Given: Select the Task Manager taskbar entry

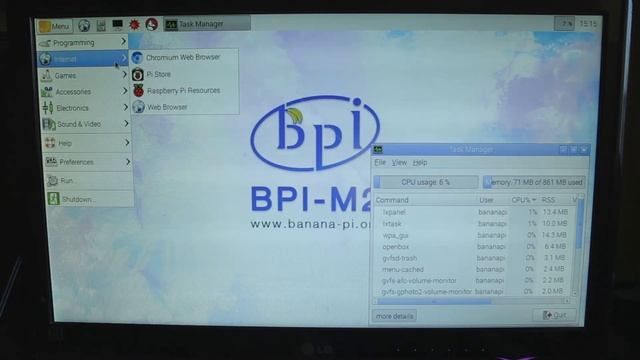Looking at the screenshot, I should tap(207, 24).
